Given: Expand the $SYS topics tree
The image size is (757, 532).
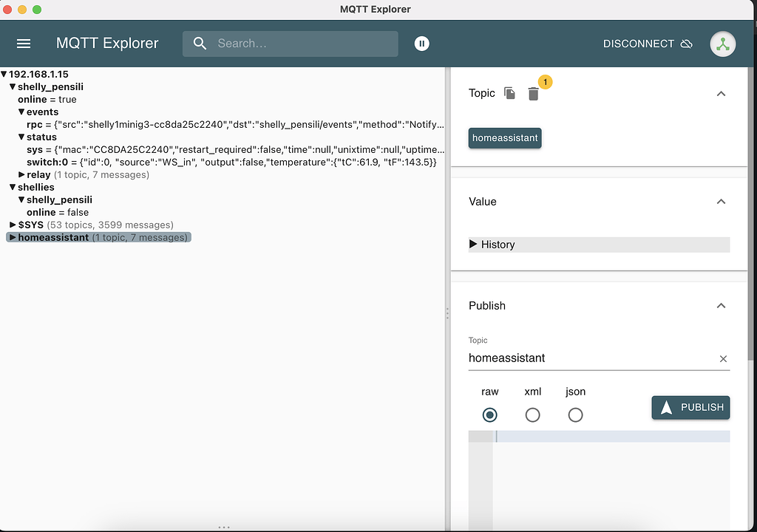Looking at the screenshot, I should click(x=13, y=225).
